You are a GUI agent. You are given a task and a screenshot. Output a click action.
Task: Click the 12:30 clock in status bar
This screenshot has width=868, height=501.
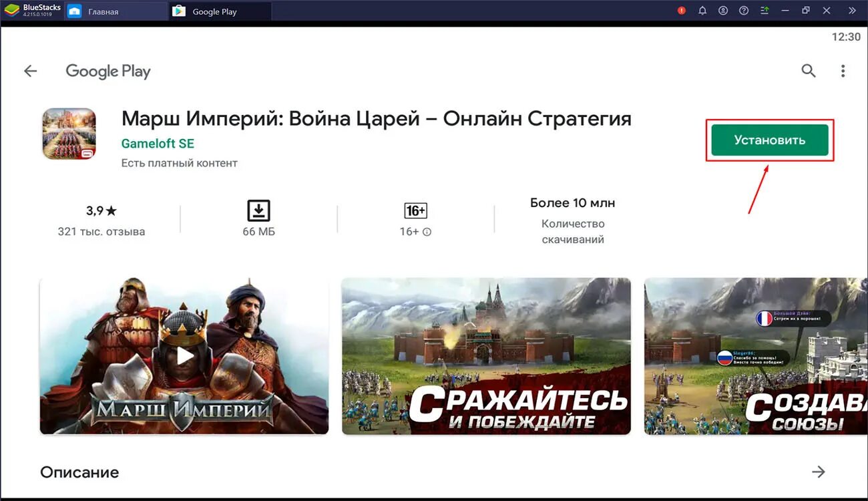click(846, 37)
